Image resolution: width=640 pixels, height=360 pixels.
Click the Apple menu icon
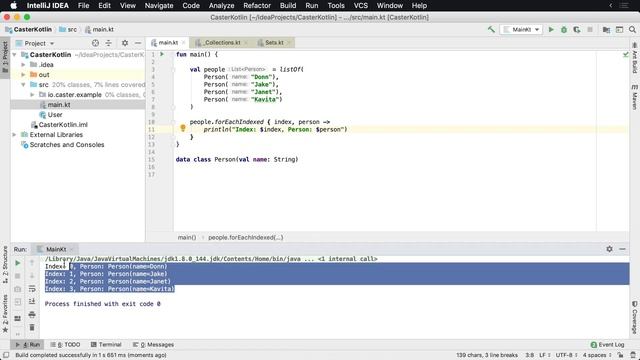[x=13, y=6]
